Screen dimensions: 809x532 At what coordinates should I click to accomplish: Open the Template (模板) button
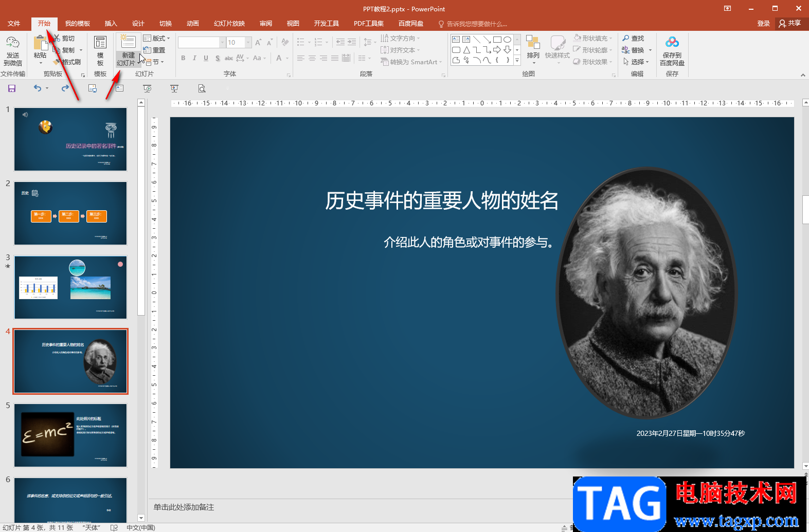(100, 51)
